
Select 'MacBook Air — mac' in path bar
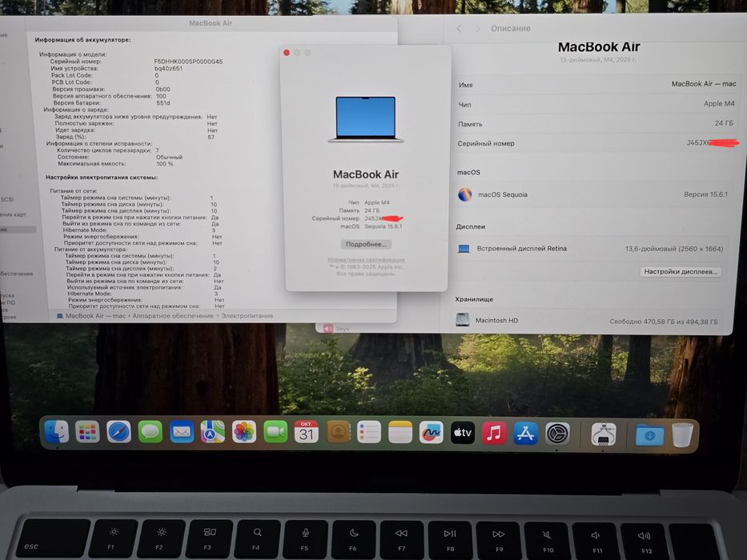pyautogui.click(x=96, y=316)
